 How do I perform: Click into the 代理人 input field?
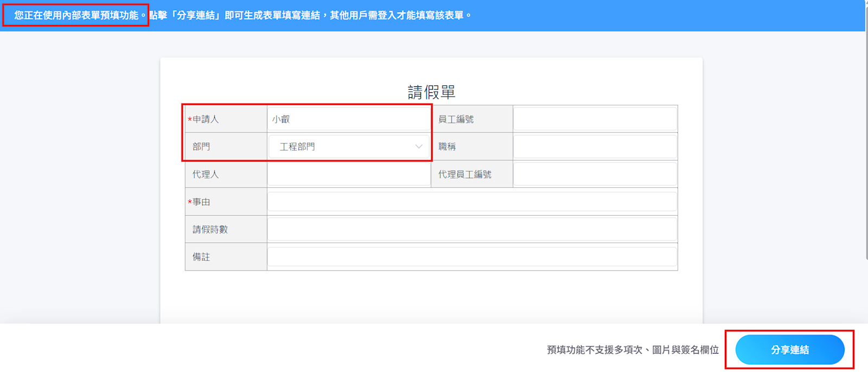[349, 174]
